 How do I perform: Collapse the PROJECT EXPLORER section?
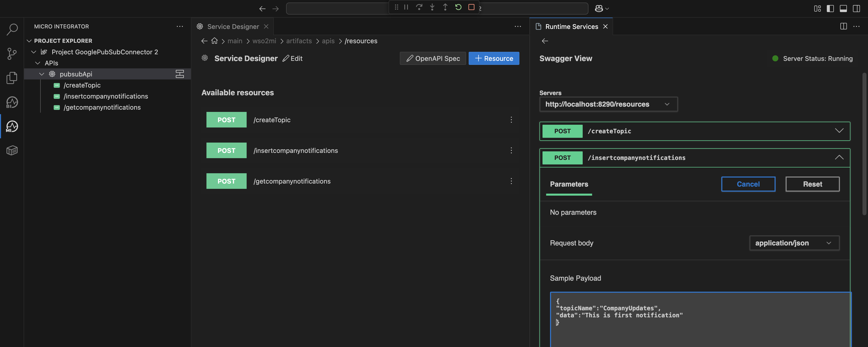click(x=29, y=41)
